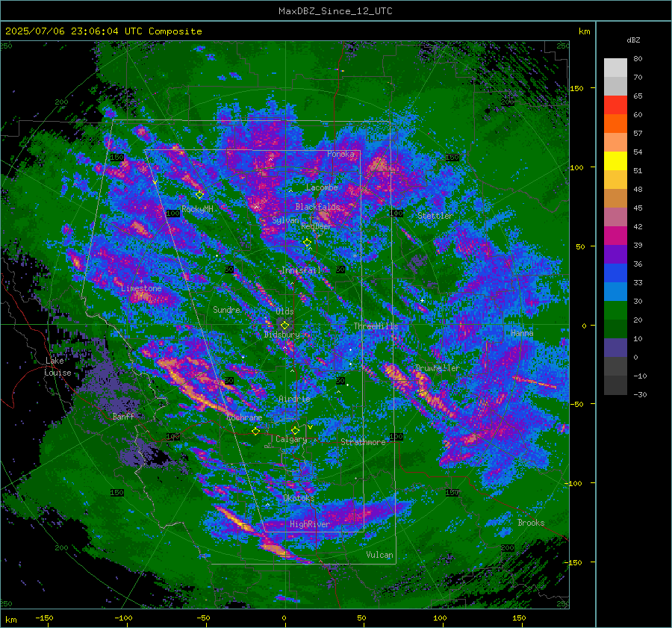Click the RockyMH label

197,209
